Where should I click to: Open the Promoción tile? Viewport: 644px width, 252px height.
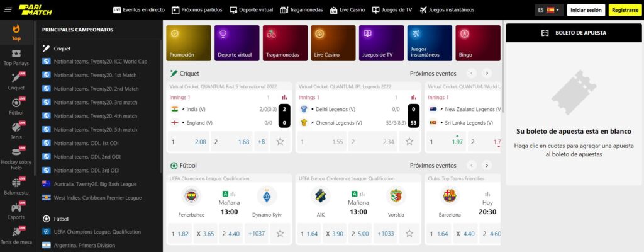tap(189, 43)
